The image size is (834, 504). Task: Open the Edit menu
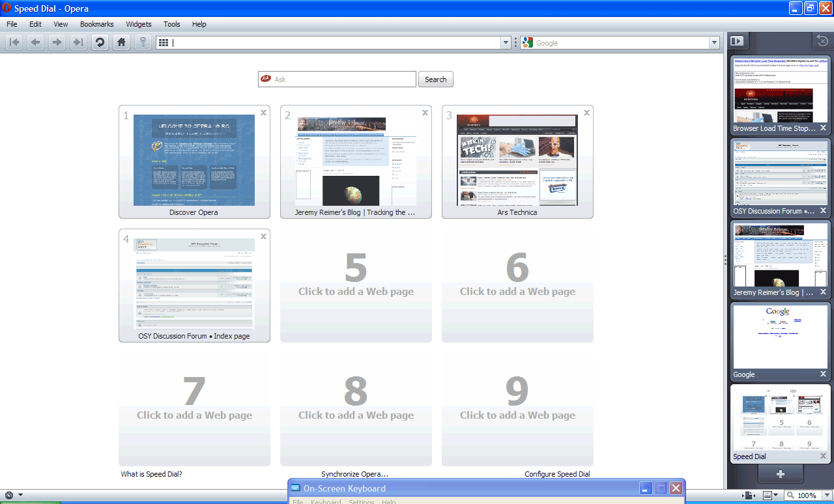(x=35, y=24)
